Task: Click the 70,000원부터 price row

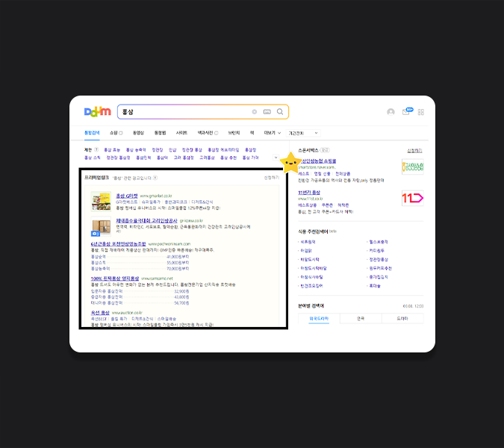Action: [x=140, y=268]
